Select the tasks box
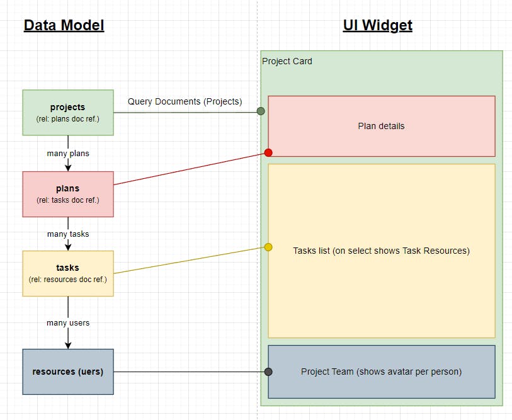The width and height of the screenshot is (512, 420). [67, 273]
